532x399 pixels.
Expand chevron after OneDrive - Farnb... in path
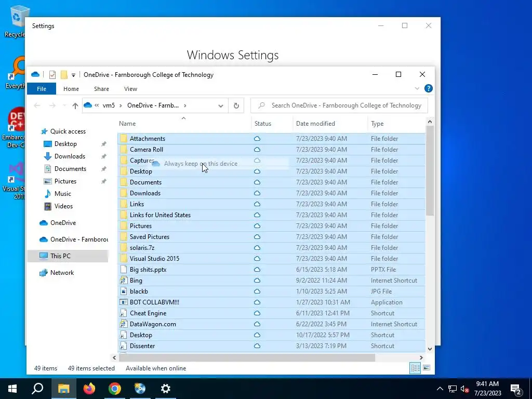coord(185,105)
